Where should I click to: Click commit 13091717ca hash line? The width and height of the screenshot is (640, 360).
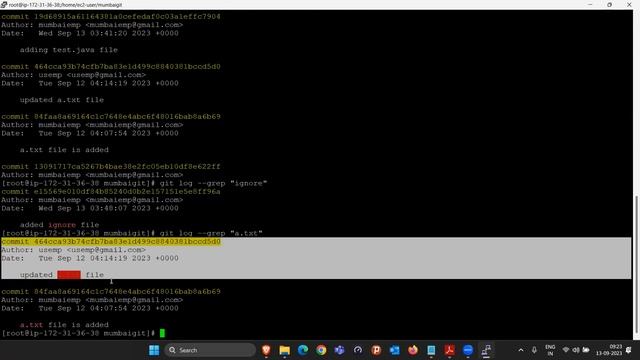coord(111,167)
